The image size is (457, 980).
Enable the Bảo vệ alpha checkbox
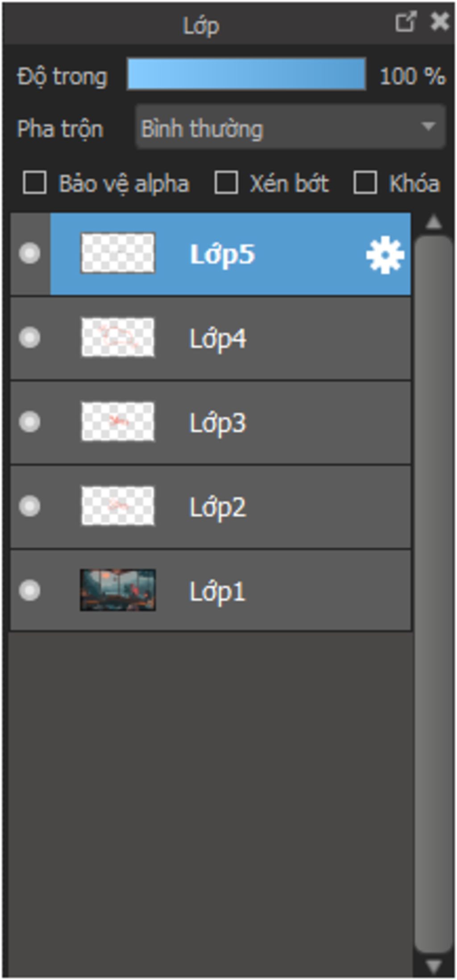34,183
